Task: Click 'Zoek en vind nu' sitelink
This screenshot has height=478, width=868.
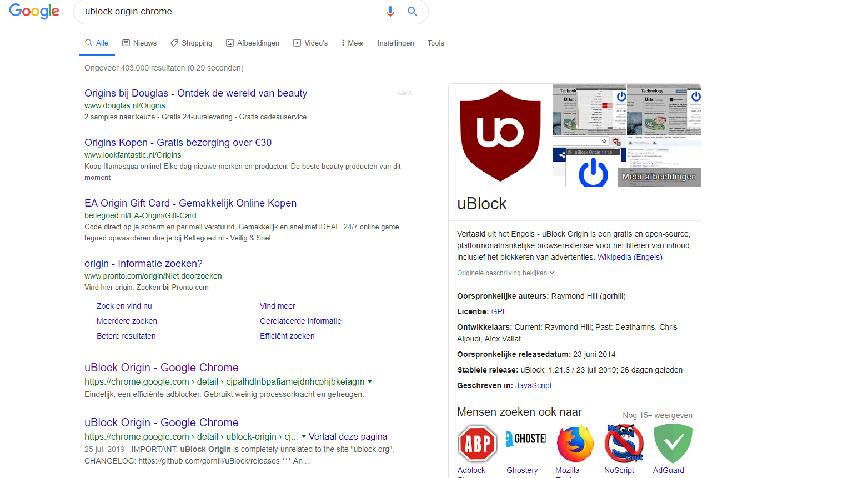Action: pos(124,306)
